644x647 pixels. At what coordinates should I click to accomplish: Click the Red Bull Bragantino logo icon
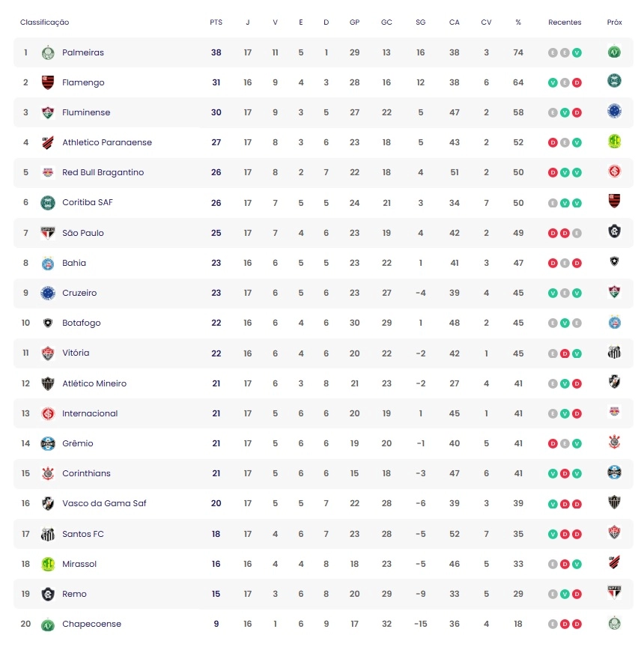click(48, 172)
